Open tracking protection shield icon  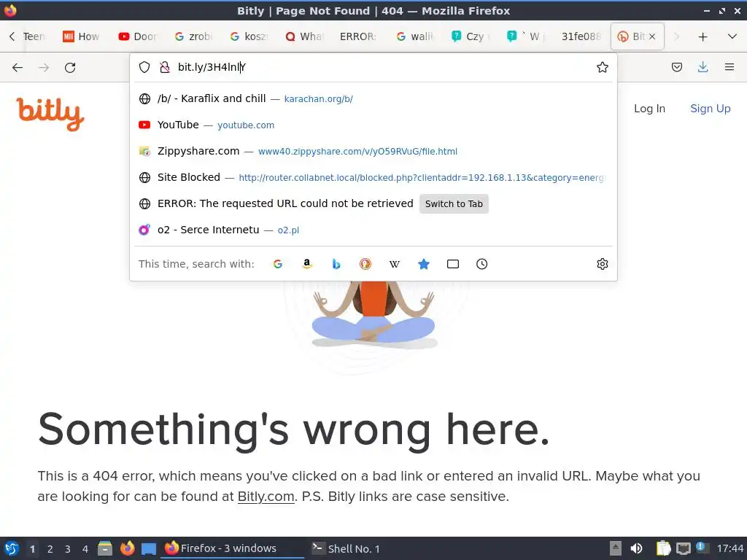pyautogui.click(x=144, y=67)
